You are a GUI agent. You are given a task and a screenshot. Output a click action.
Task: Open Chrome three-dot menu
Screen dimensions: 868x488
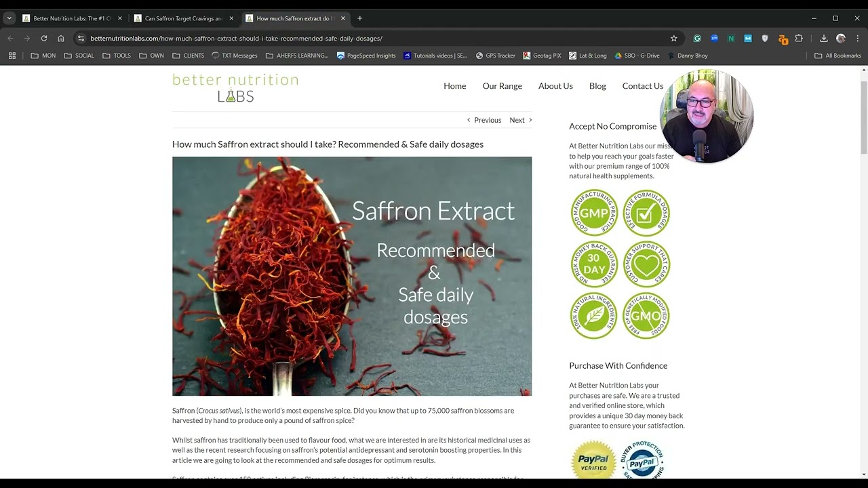[x=858, y=39]
